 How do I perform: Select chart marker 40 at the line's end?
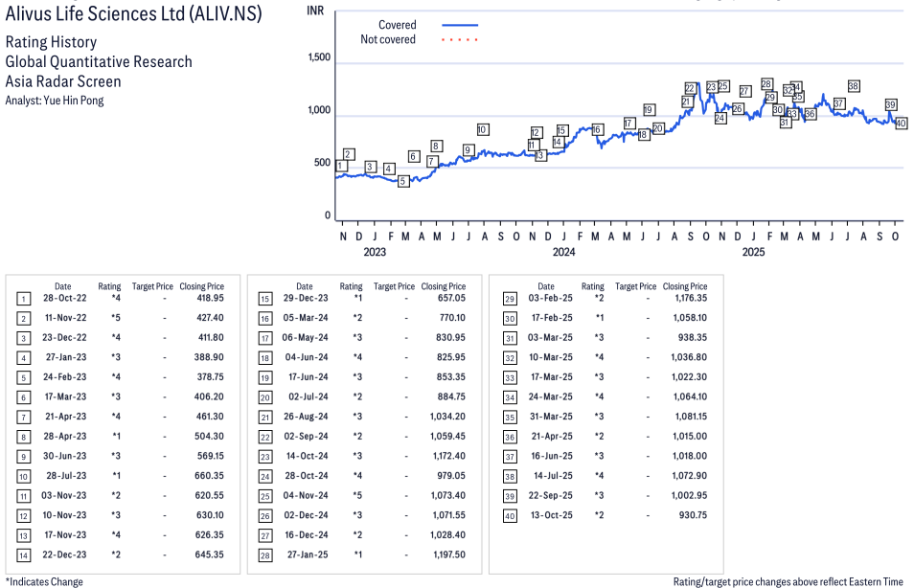click(x=902, y=124)
